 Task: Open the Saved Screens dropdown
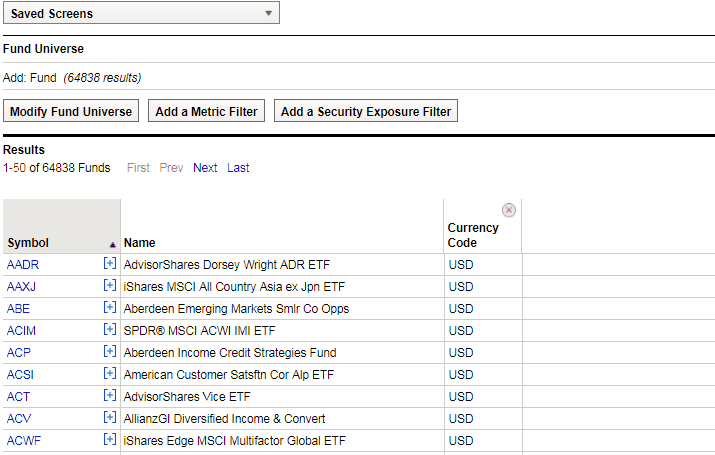[x=141, y=13]
